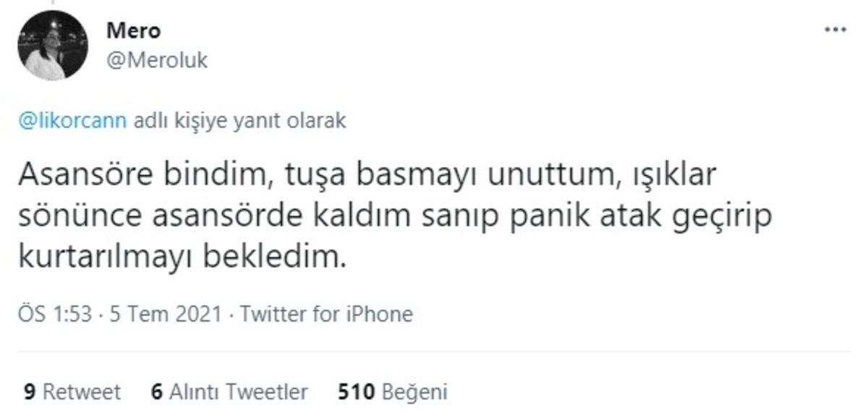The height and width of the screenshot is (420, 868).
Task: Open the tweet's more options menu
Action: pos(835,30)
